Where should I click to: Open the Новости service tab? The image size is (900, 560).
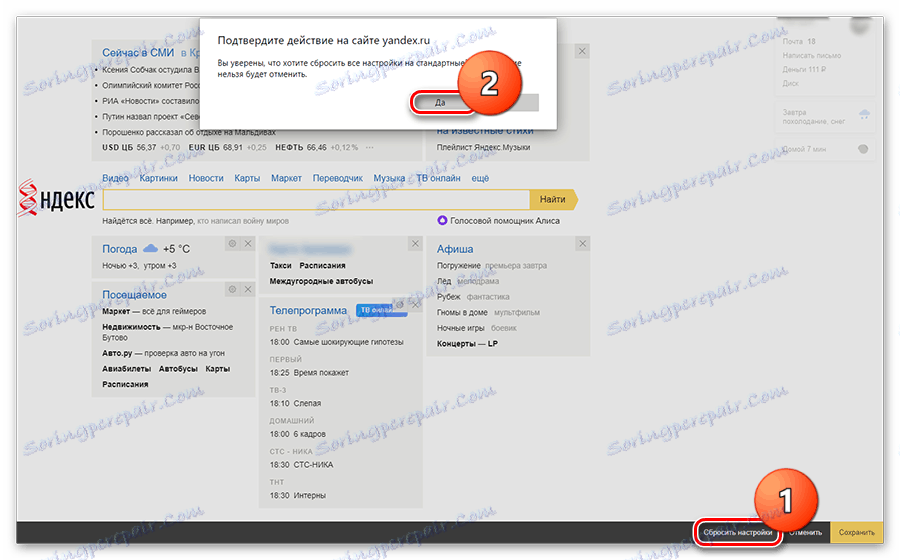coord(206,178)
